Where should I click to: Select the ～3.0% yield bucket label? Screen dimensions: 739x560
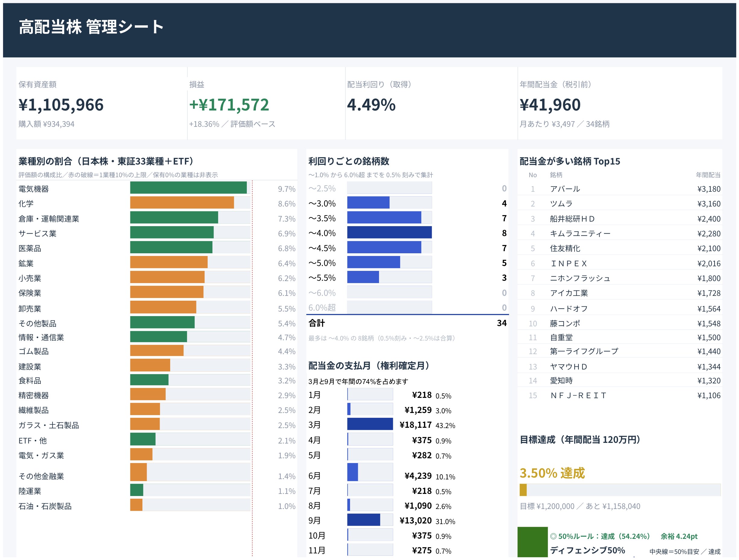click(x=322, y=203)
